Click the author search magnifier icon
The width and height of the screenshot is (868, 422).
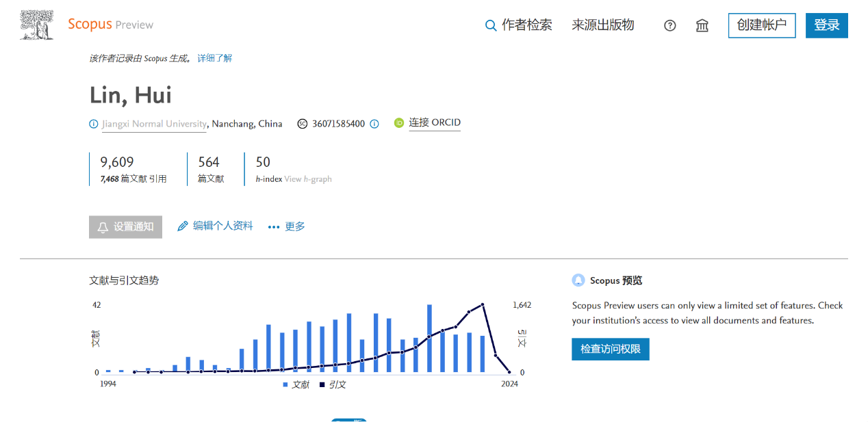click(x=490, y=25)
